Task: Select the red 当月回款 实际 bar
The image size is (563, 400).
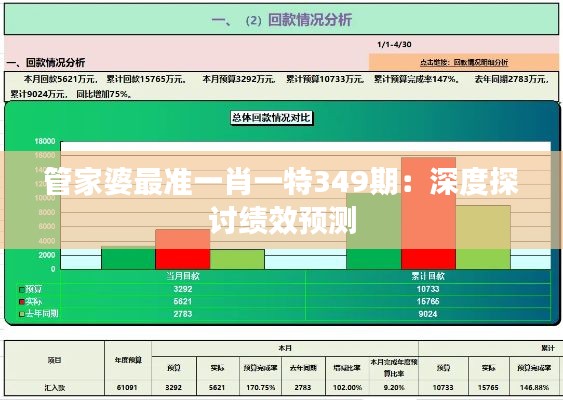Action: pyautogui.click(x=183, y=249)
